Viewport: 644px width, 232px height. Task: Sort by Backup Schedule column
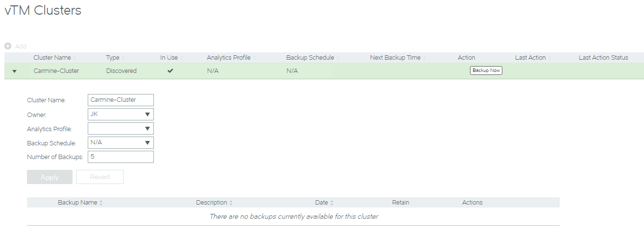pyautogui.click(x=310, y=58)
